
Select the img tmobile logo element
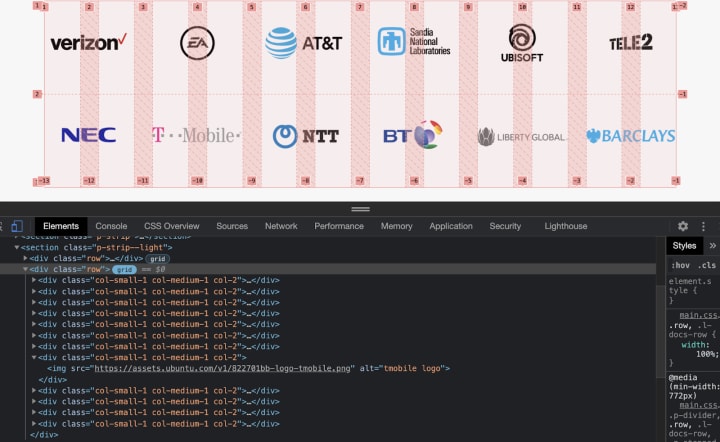(x=248, y=369)
